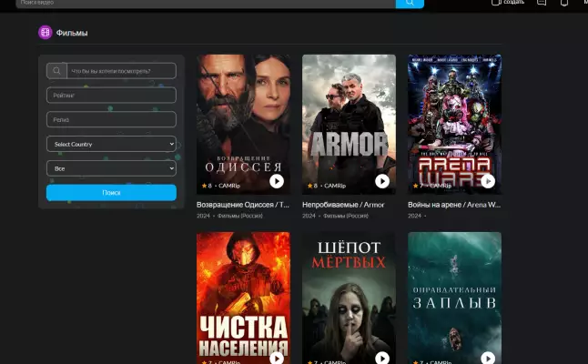Viewport: 588px width, 364px height.
Task: Click '2024' under Войны на арене title
Action: tap(415, 216)
